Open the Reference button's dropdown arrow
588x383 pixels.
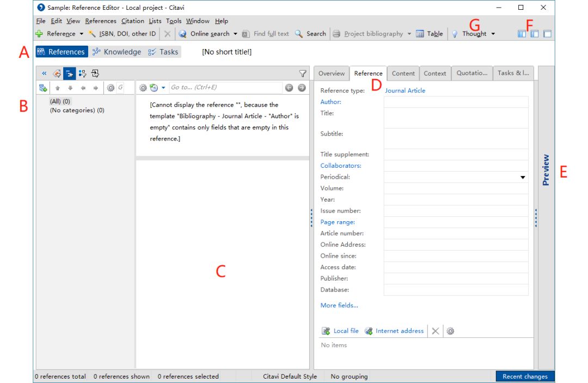pos(81,34)
